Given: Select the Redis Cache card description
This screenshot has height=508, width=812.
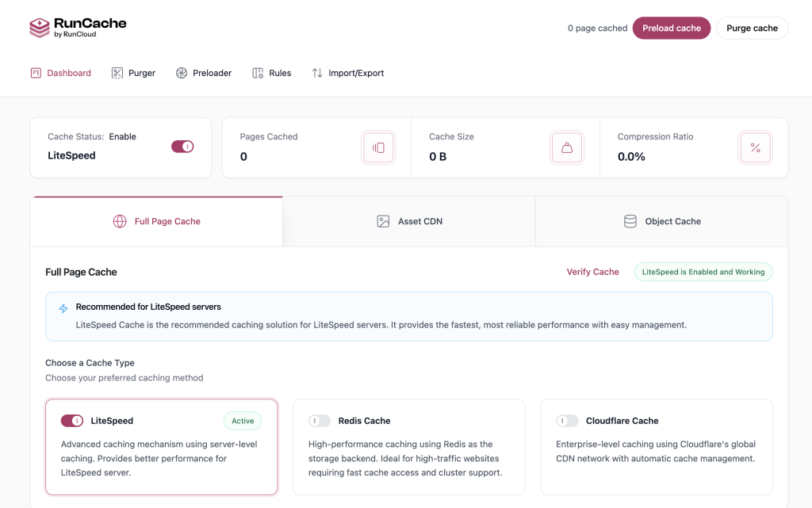Looking at the screenshot, I should pos(405,458).
